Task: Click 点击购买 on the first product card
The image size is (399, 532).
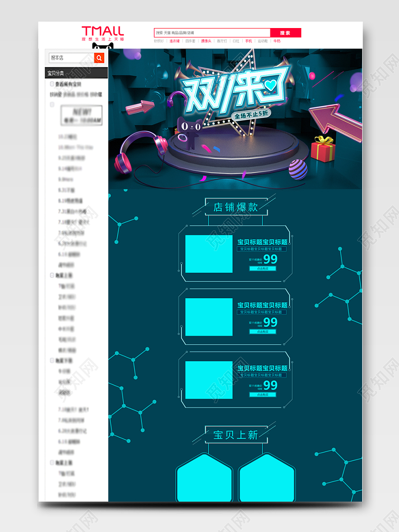Action: pyautogui.click(x=263, y=269)
